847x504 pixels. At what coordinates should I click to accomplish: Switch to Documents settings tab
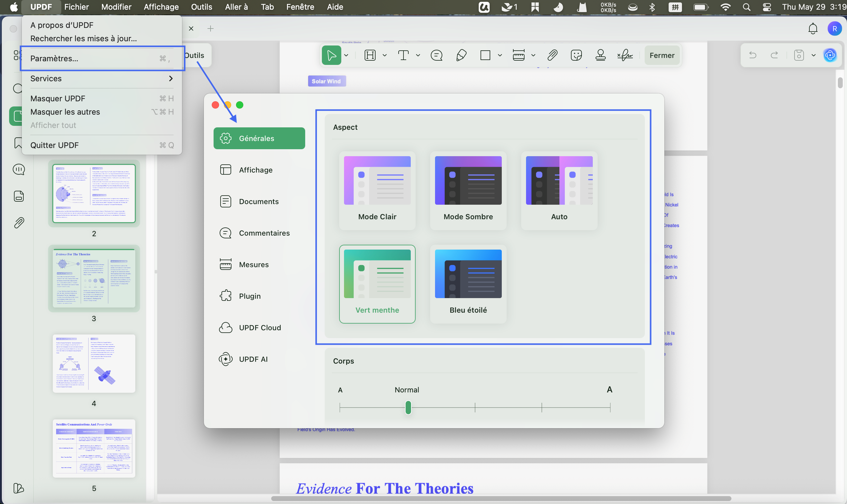[x=259, y=201]
